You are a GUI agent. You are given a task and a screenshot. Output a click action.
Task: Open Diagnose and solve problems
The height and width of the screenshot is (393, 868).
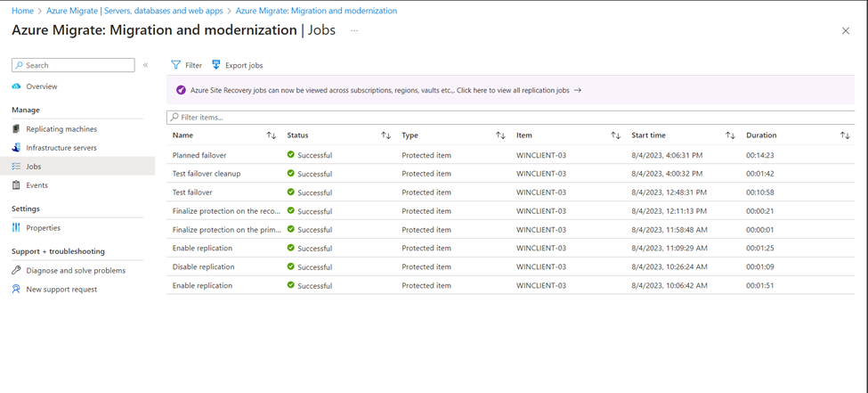click(77, 271)
